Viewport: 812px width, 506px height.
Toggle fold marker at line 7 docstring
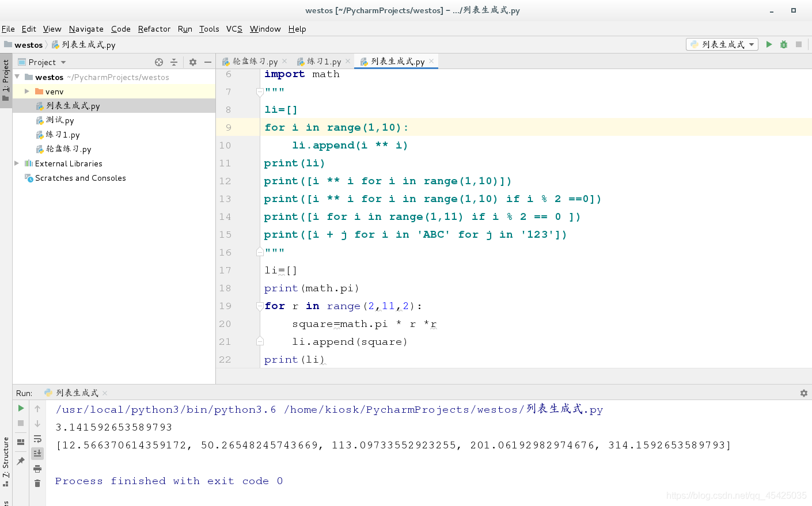pos(260,92)
